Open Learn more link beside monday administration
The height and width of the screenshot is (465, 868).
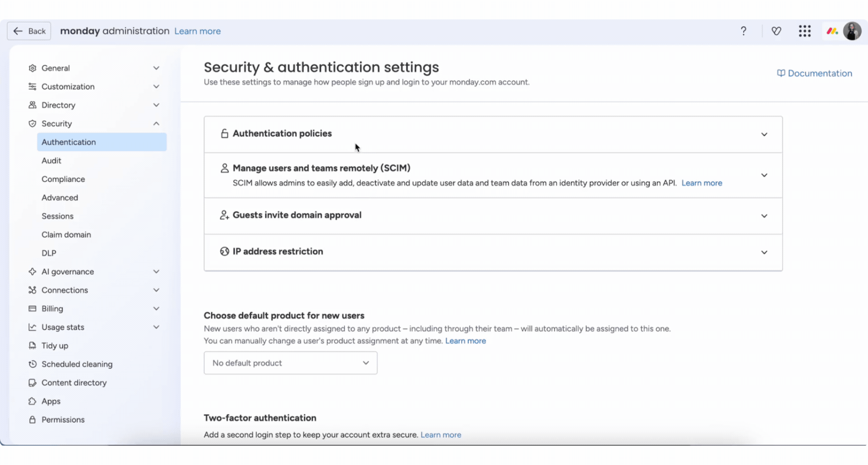tap(197, 31)
